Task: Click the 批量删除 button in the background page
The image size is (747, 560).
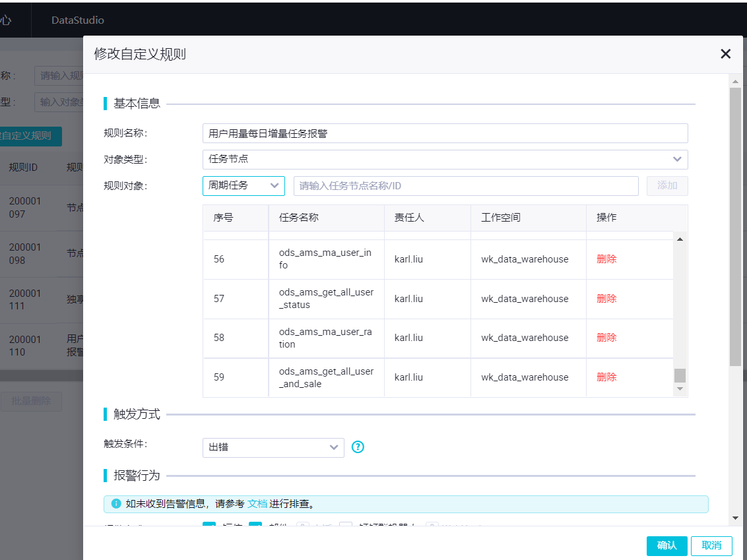Action: point(31,401)
